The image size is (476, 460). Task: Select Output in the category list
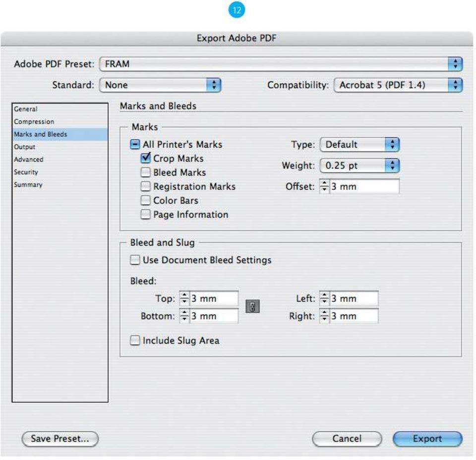click(x=60, y=147)
